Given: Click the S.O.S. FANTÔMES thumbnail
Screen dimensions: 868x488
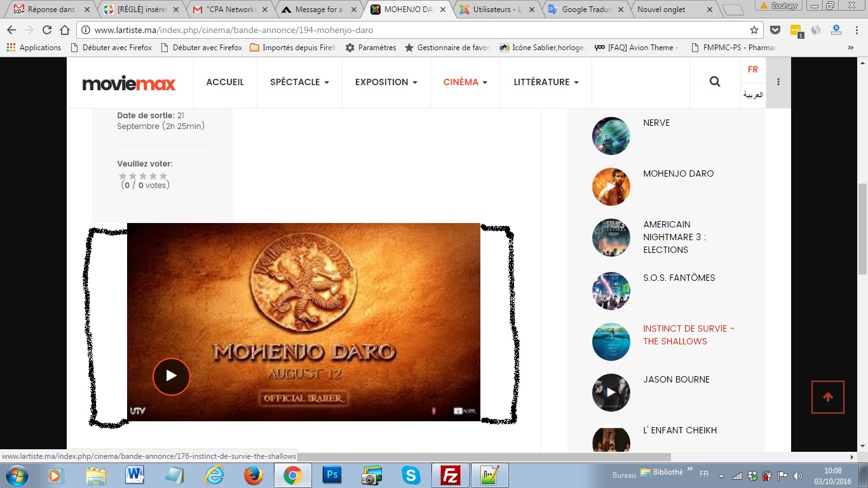Looking at the screenshot, I should click(611, 291).
